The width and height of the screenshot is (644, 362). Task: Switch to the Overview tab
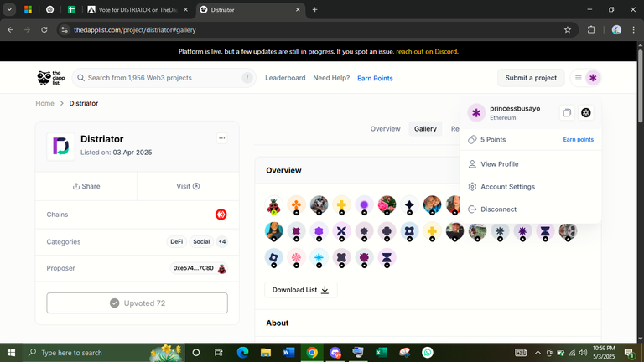pyautogui.click(x=385, y=129)
